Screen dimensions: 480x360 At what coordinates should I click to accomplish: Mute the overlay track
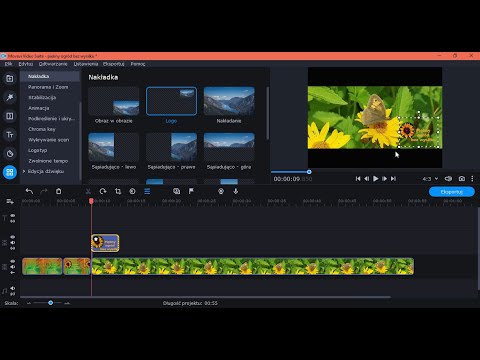[13, 243]
